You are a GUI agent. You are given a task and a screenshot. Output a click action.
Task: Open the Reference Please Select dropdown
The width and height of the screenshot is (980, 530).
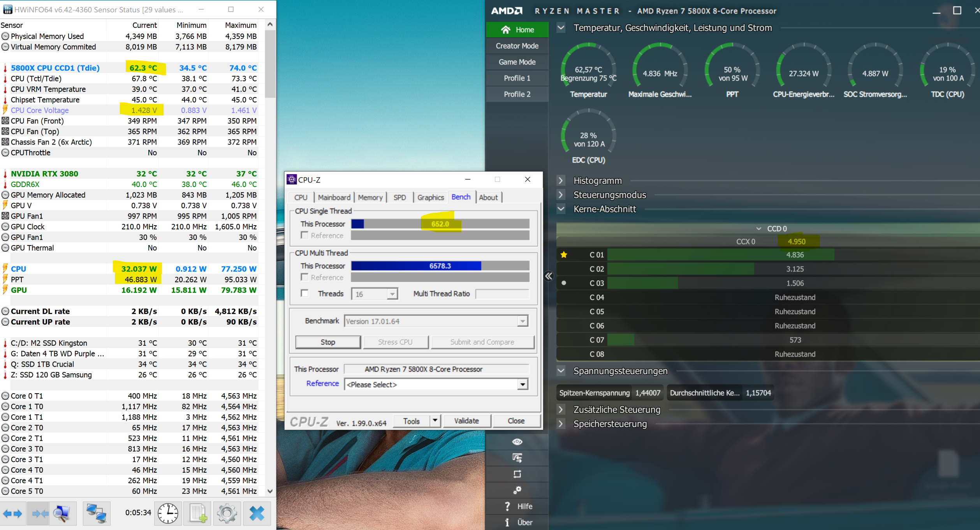522,385
